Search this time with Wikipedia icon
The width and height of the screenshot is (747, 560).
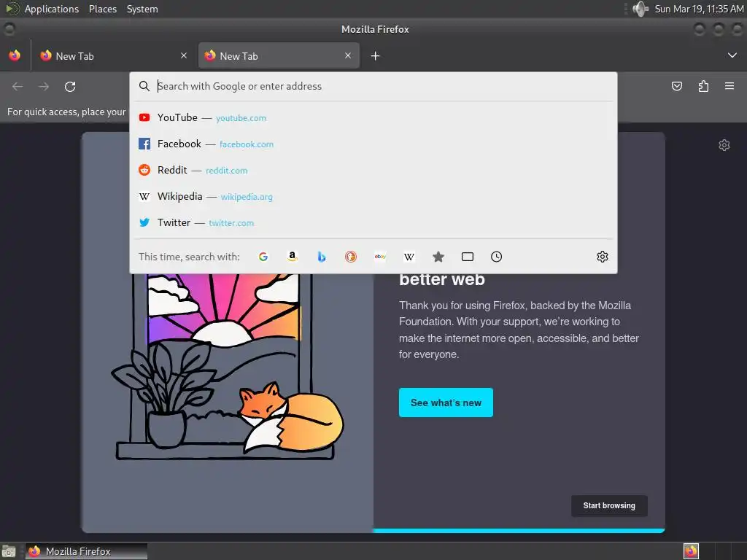tap(409, 257)
